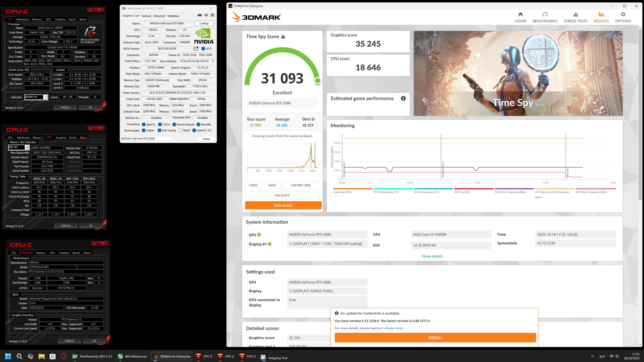This screenshot has height=362, width=644.
Task: Open the Stress Tests icon
Action: coord(575,14)
